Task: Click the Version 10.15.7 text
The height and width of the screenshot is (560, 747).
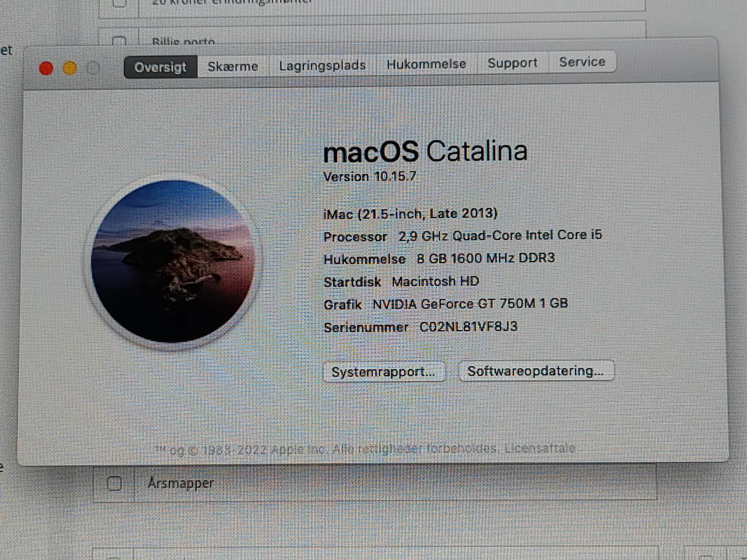Action: click(370, 176)
